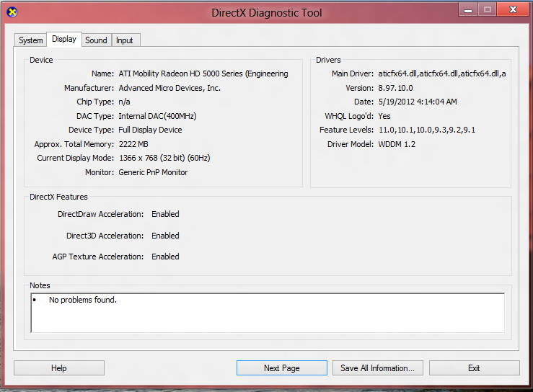The height and width of the screenshot is (392, 533).
Task: Click the Internal DAC(400MHz) value
Action: pyautogui.click(x=157, y=116)
